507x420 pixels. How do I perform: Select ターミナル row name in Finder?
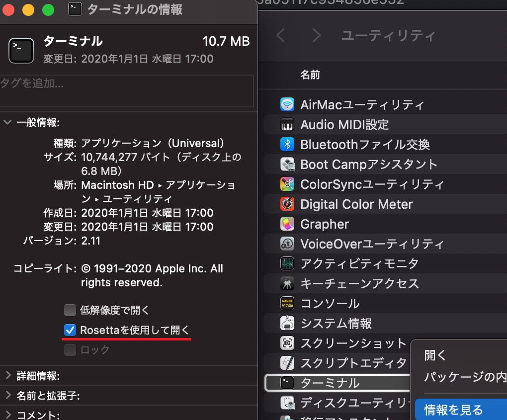[x=330, y=383]
